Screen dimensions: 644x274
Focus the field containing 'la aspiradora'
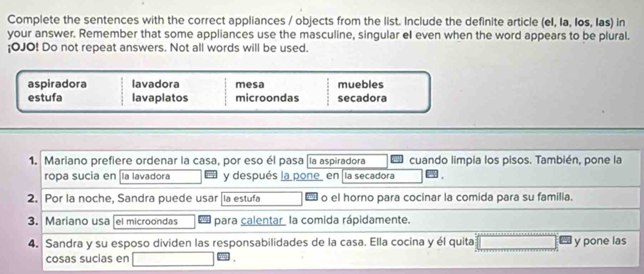348,161
